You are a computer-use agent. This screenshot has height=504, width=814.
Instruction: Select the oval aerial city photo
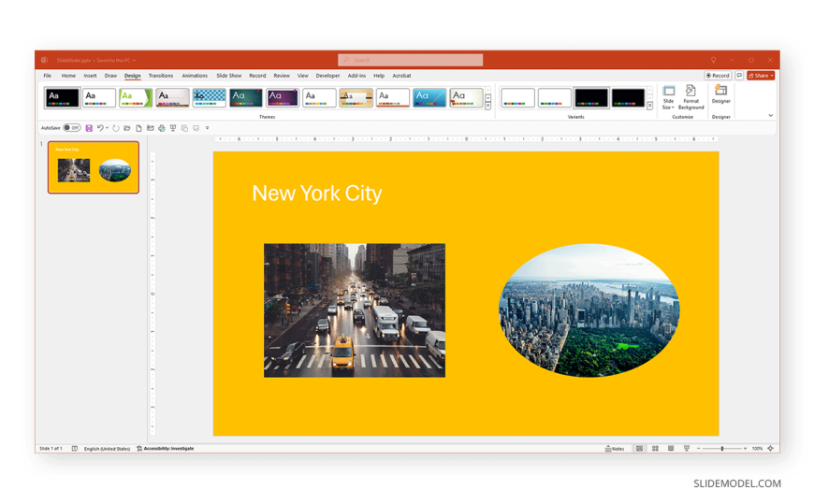tap(589, 310)
